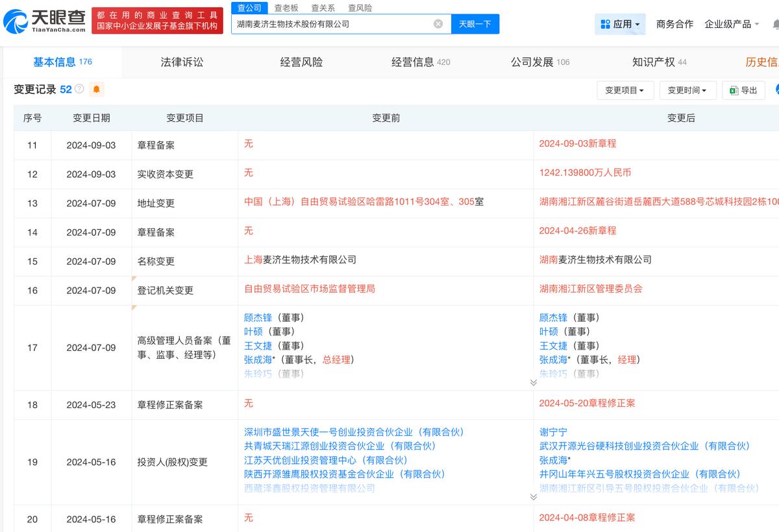This screenshot has width=779, height=532.
Task: Click the question mark icon next to 变更记录 52
Action: click(79, 90)
